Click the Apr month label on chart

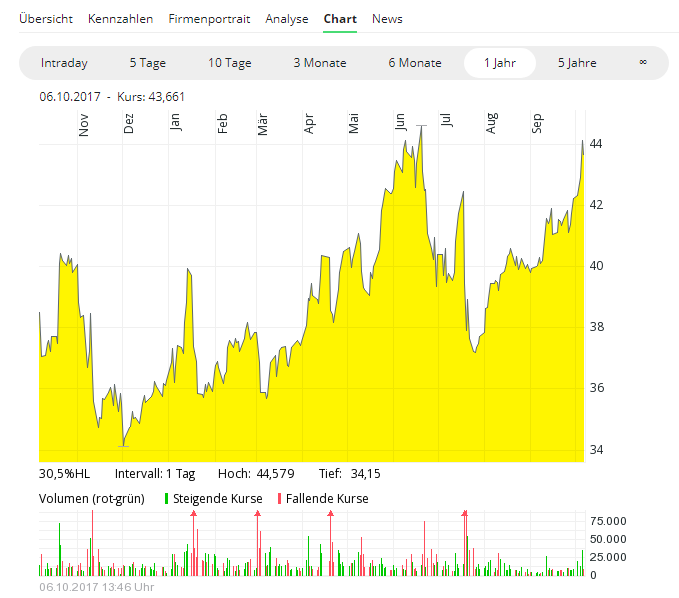point(309,124)
